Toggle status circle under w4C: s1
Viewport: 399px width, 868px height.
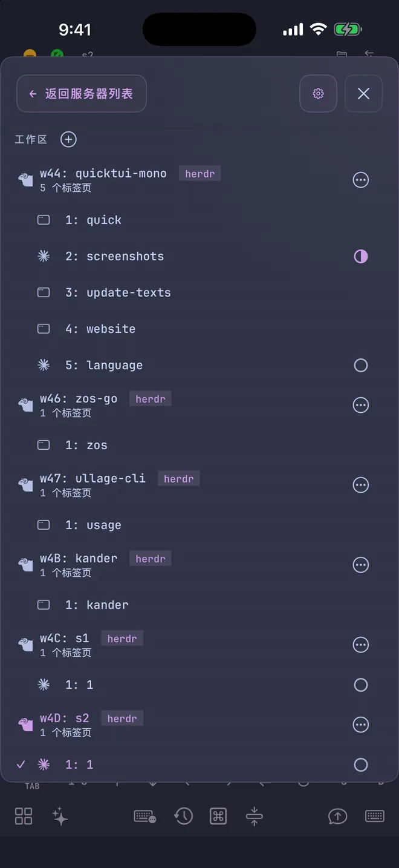coord(361,685)
